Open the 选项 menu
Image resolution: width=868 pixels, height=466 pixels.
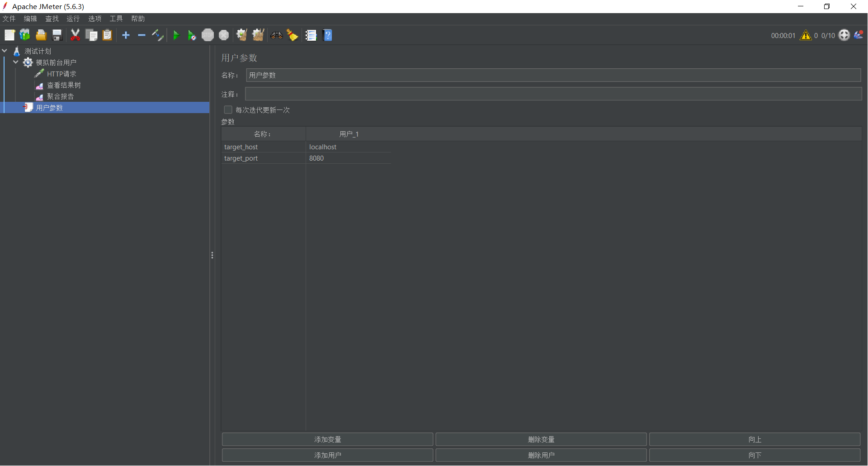pos(95,19)
